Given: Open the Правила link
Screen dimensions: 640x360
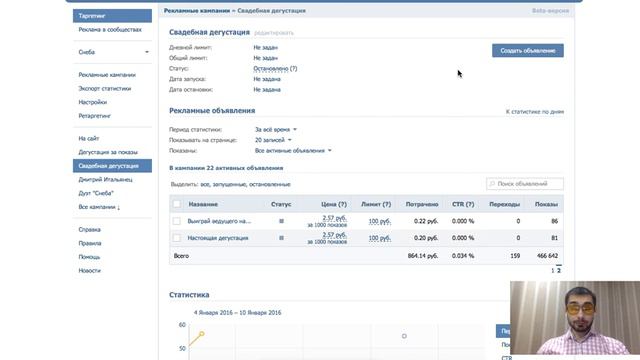Looking at the screenshot, I should tap(90, 243).
